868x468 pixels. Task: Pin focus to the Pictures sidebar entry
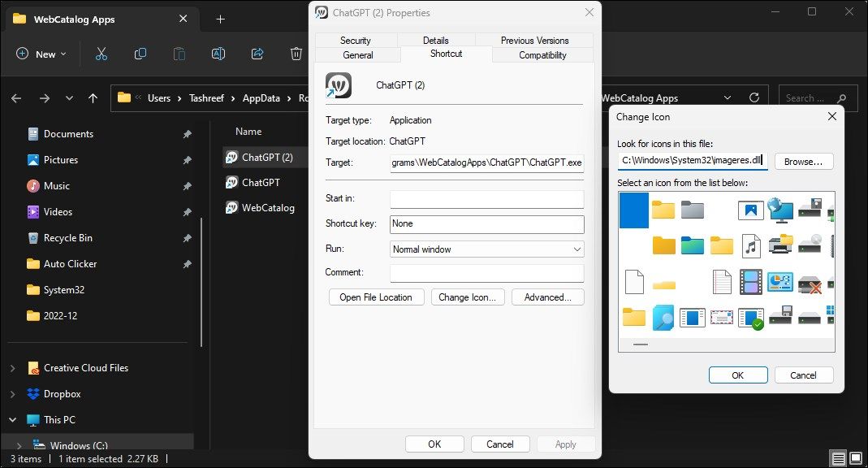186,159
